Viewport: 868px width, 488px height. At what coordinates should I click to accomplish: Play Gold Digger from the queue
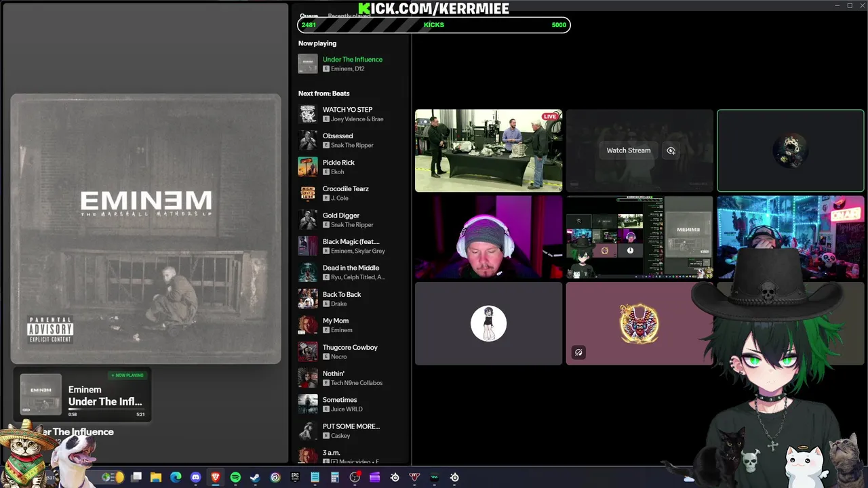point(341,215)
